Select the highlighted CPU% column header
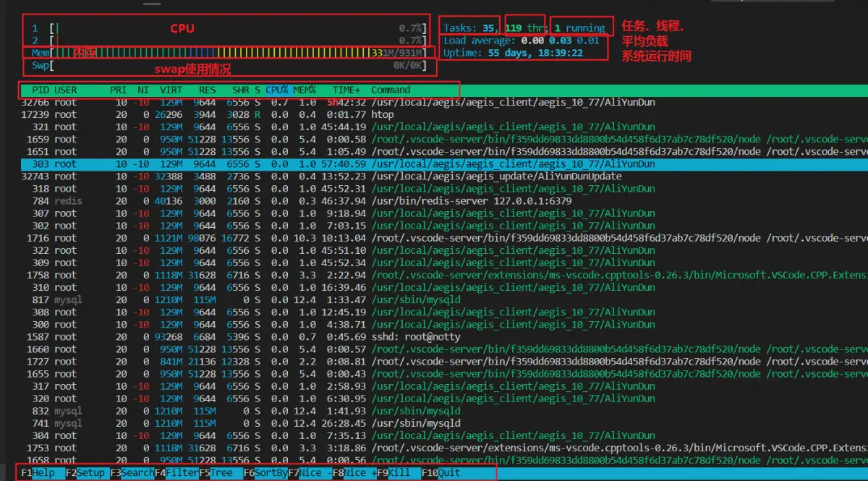 (277, 90)
